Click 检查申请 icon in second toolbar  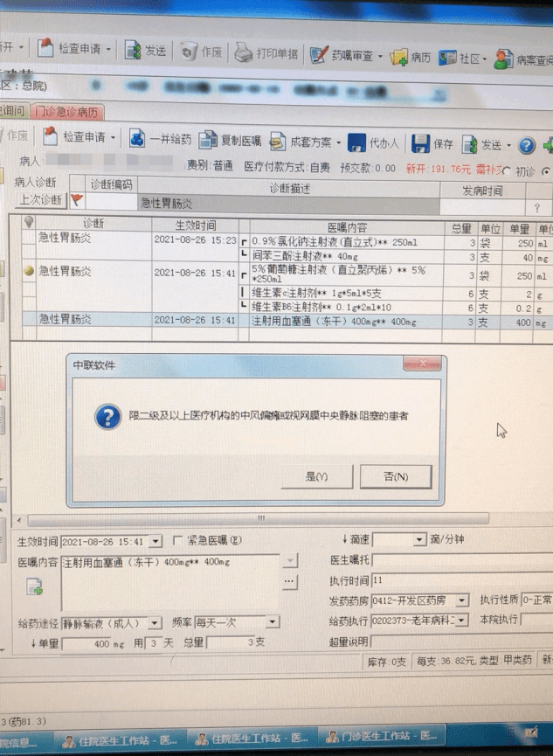pos(50,136)
